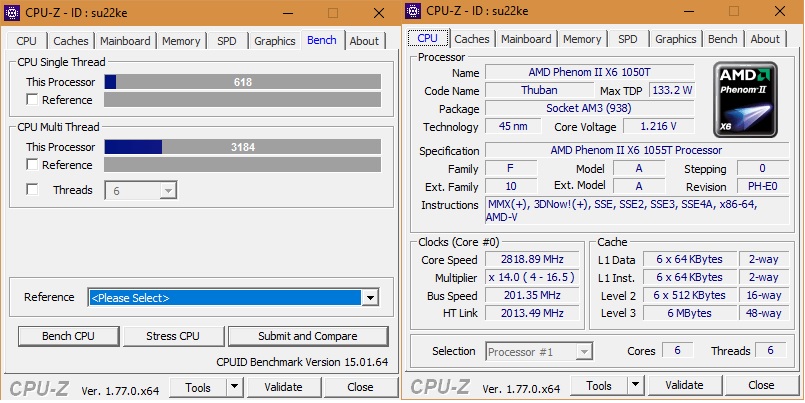Image resolution: width=805 pixels, height=403 pixels.
Task: Click Close button in left window
Action: tap(360, 387)
